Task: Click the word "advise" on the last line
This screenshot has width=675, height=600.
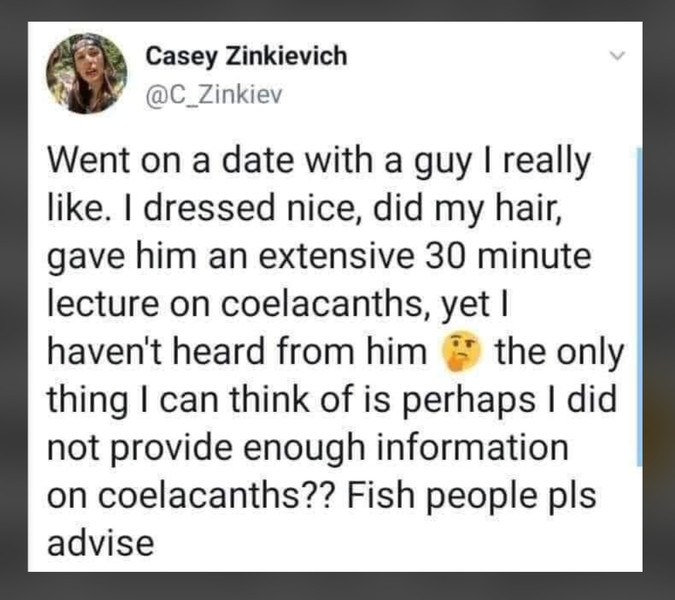Action: coord(101,544)
